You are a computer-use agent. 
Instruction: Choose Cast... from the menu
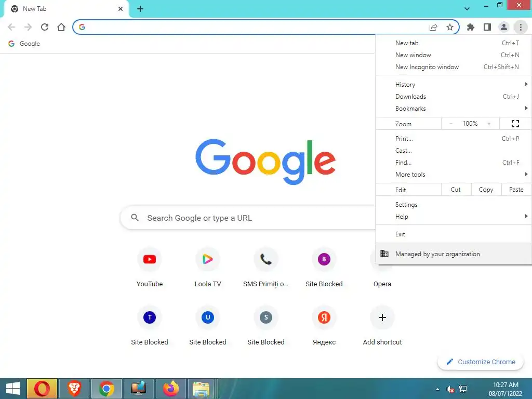pos(454,151)
